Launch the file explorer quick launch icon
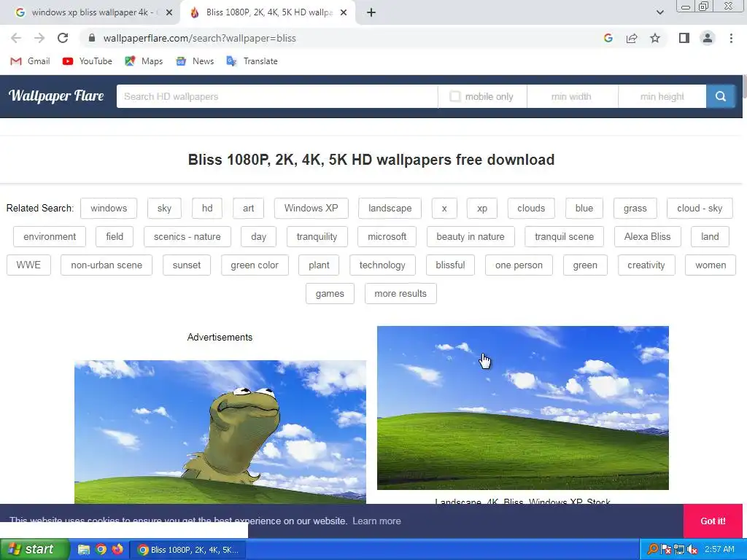The width and height of the screenshot is (747, 560). pos(84,550)
